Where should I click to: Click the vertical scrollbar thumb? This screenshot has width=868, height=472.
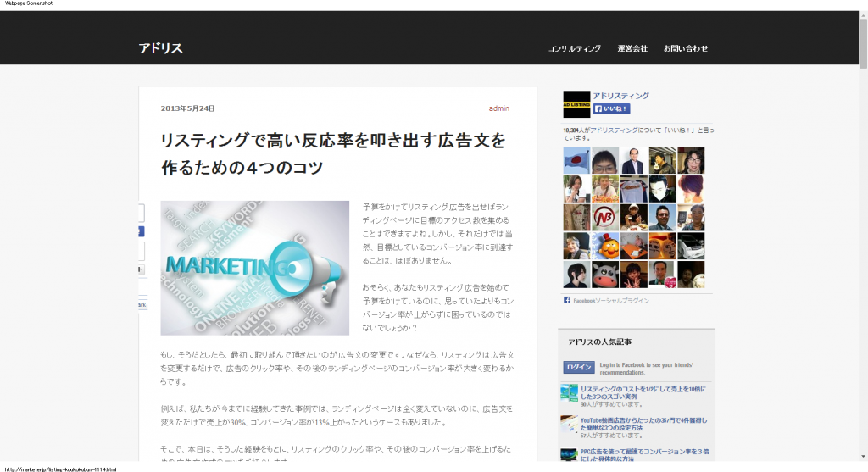[x=863, y=44]
